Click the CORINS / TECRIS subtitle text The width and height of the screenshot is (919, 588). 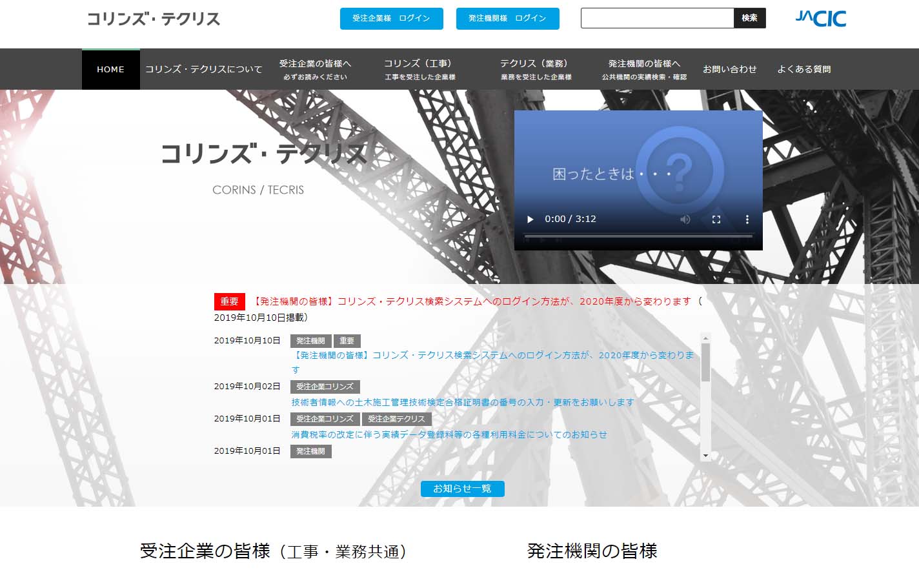(x=258, y=190)
